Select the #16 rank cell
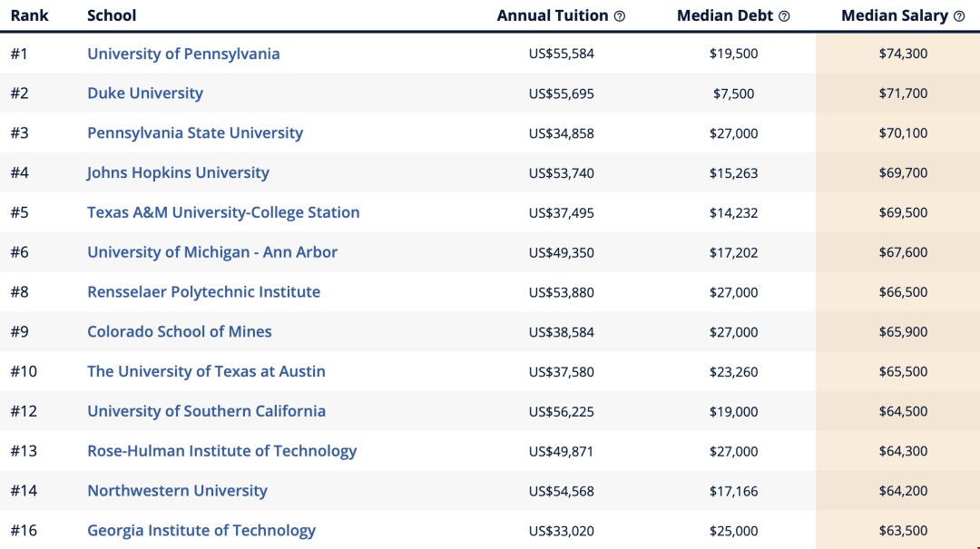This screenshot has height=549, width=980. 24,530
